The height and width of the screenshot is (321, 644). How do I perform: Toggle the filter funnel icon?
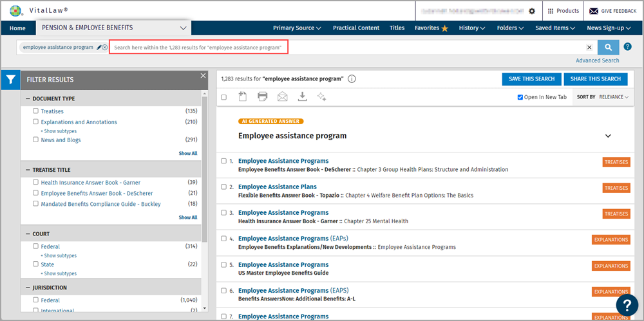tap(11, 80)
